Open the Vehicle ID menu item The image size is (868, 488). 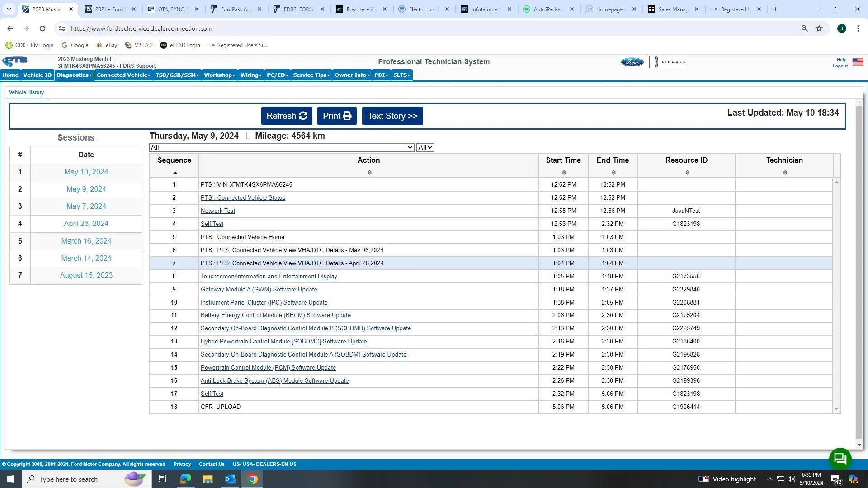[x=38, y=75]
